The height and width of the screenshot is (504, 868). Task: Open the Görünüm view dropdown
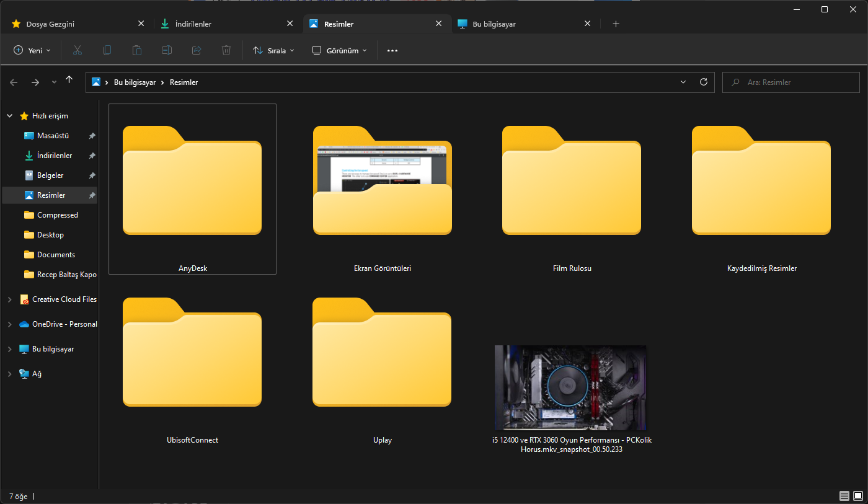[339, 50]
